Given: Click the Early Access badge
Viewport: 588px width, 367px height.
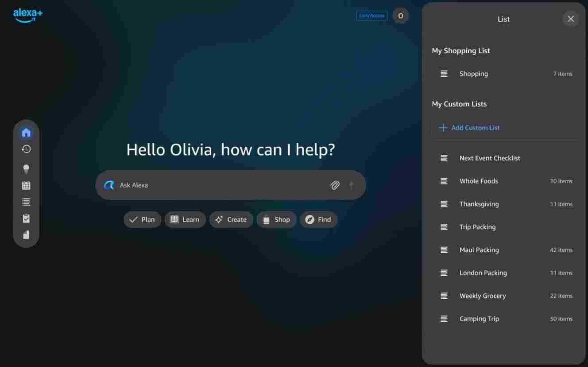Looking at the screenshot, I should coord(372,16).
